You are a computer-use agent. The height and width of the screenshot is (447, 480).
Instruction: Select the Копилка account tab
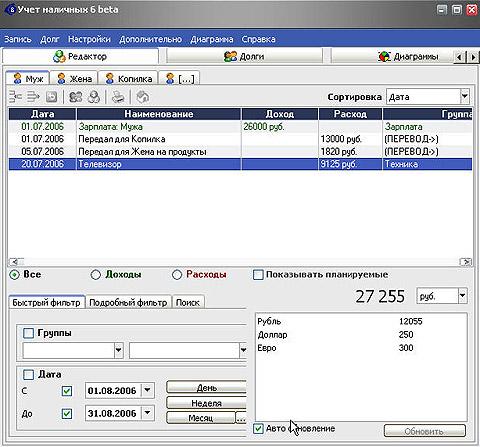[128, 79]
